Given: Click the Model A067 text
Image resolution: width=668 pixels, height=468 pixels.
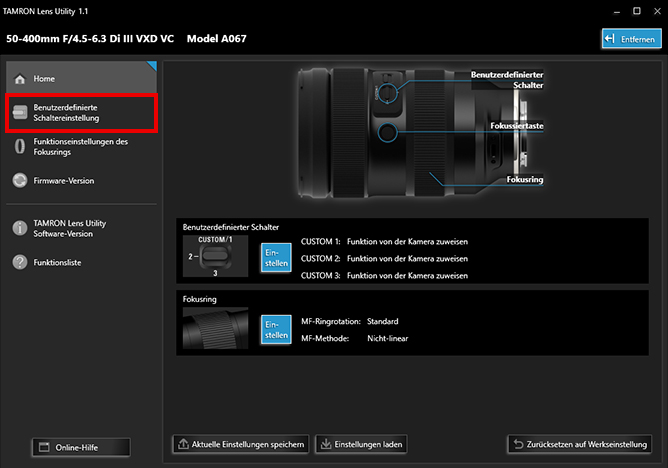Looking at the screenshot, I should coord(216,38).
